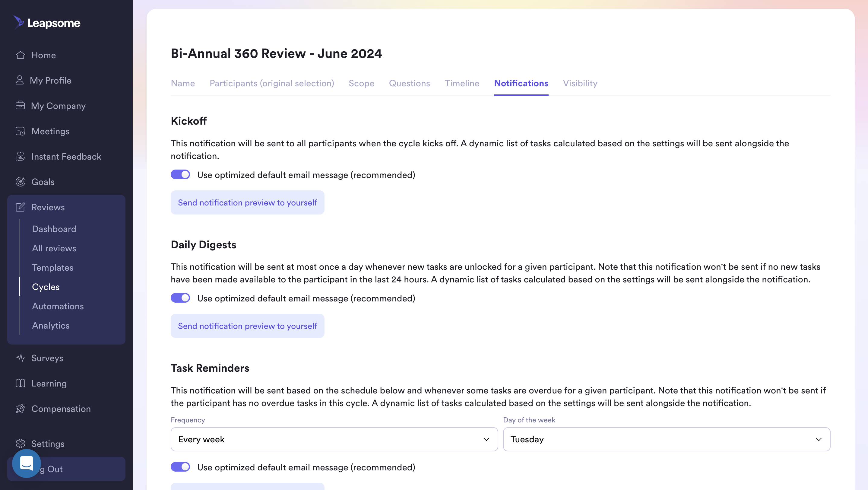868x490 pixels.
Task: Click the My Company briefcase icon
Action: (x=20, y=106)
